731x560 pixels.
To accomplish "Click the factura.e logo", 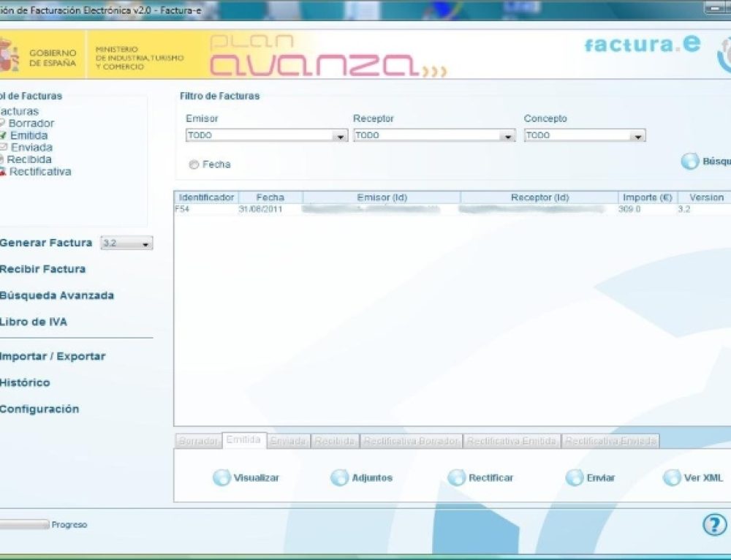I will (x=642, y=45).
